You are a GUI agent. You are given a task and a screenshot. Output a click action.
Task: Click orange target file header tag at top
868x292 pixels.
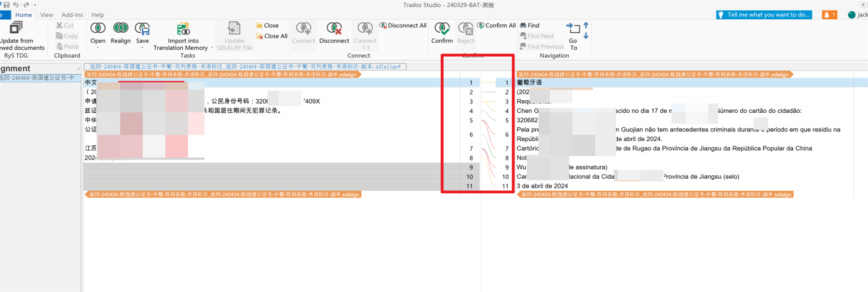click(654, 75)
